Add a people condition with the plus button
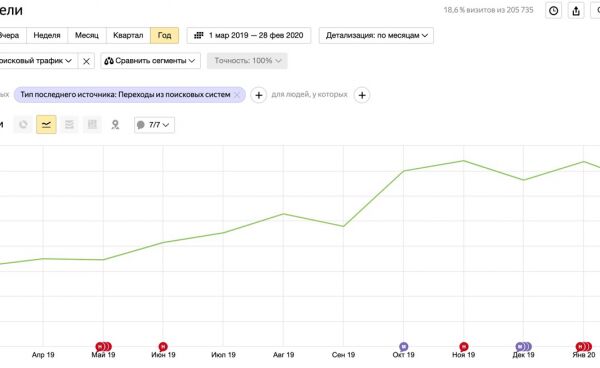The width and height of the screenshot is (600, 368). [x=362, y=95]
